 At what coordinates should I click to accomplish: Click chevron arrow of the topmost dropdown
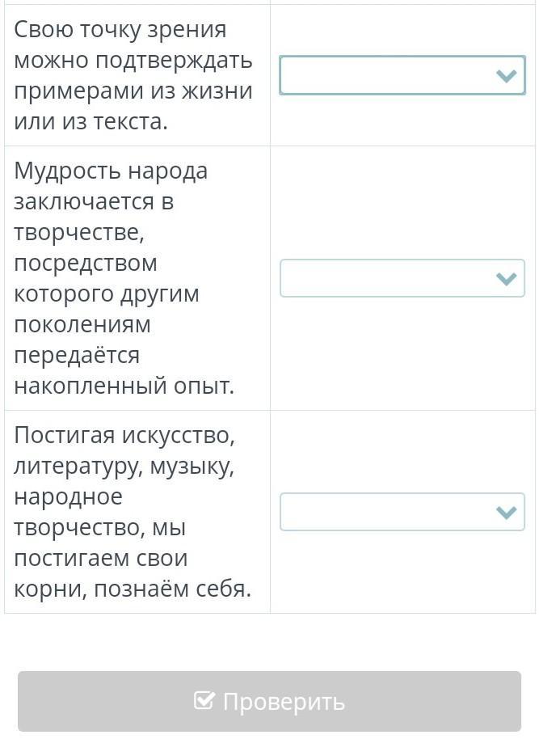[x=506, y=76]
